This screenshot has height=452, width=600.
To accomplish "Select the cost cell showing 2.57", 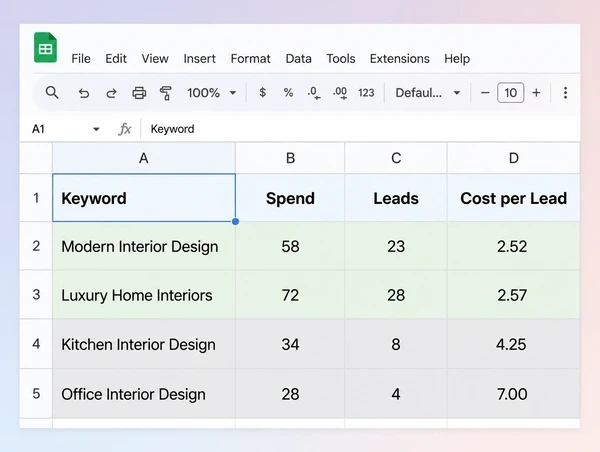I will pyautogui.click(x=514, y=295).
